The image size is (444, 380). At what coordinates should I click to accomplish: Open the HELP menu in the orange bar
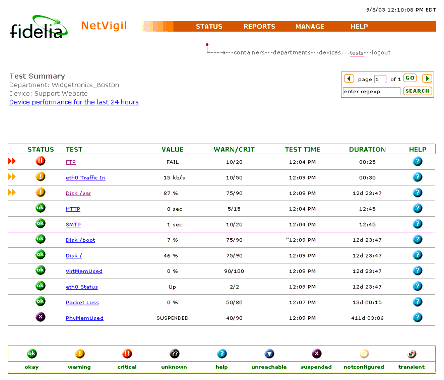[x=359, y=27]
